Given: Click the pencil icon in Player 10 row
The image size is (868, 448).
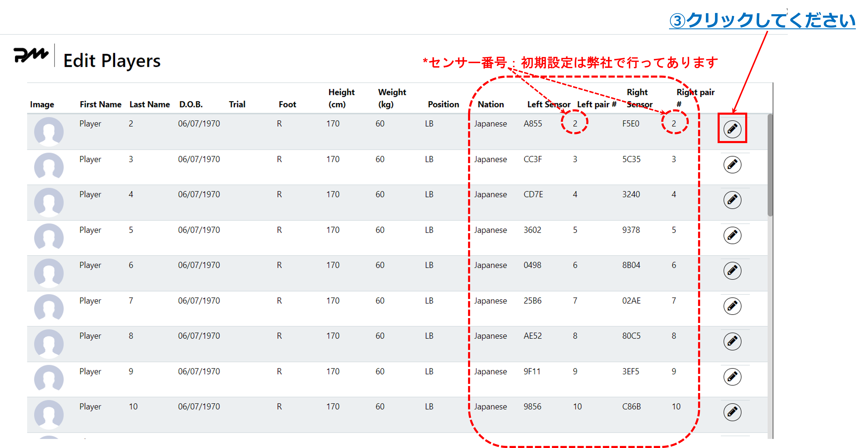Looking at the screenshot, I should [732, 412].
